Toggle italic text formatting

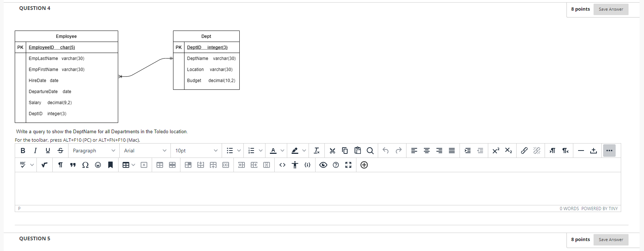tap(35, 151)
